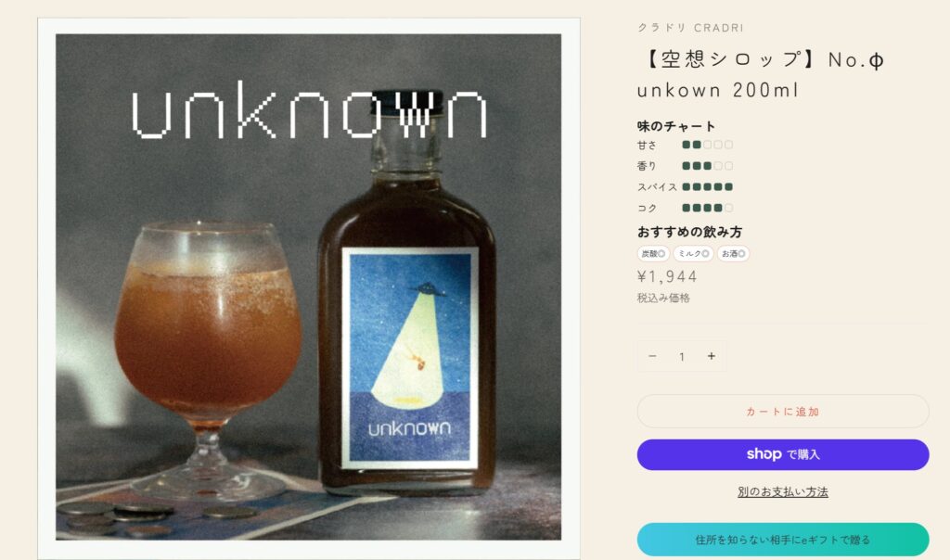The height and width of the screenshot is (560, 950).
Task: Select the 炭酸 drinking style tag
Action: (x=653, y=254)
